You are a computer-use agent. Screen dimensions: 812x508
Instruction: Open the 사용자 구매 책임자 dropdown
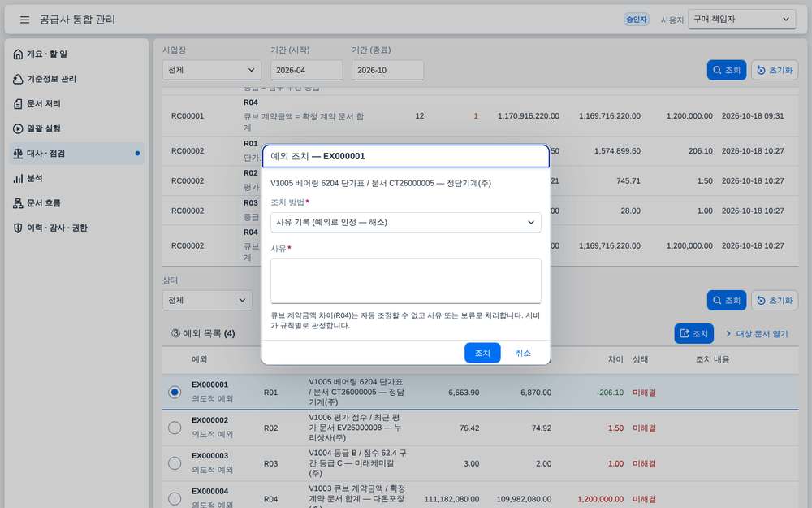tap(741, 20)
